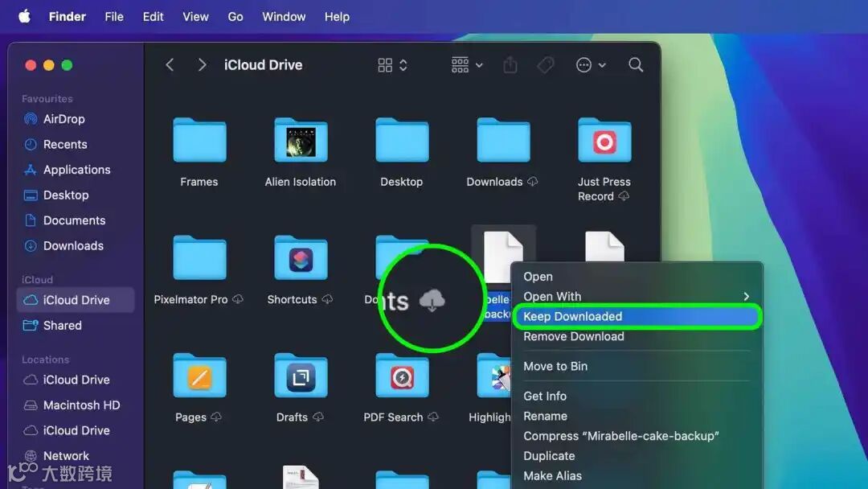The height and width of the screenshot is (489, 868).
Task: Click cloud download icon next to Pixelmator Pro
Action: [238, 300]
